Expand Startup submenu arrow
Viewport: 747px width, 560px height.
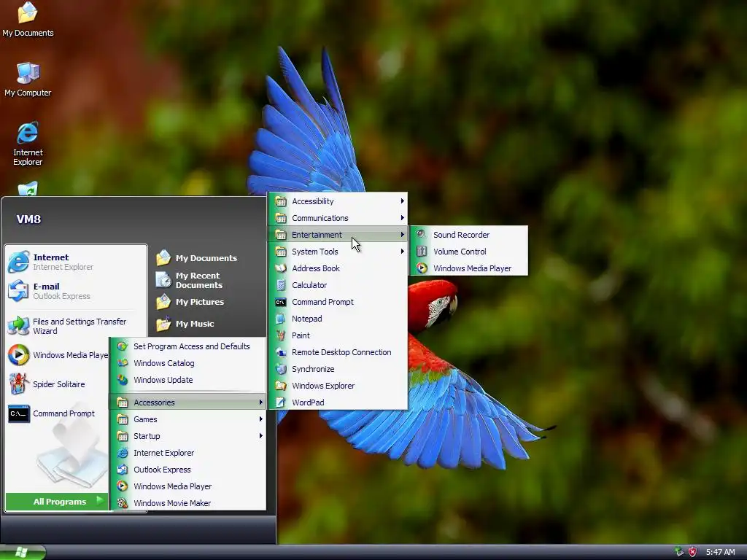(260, 436)
